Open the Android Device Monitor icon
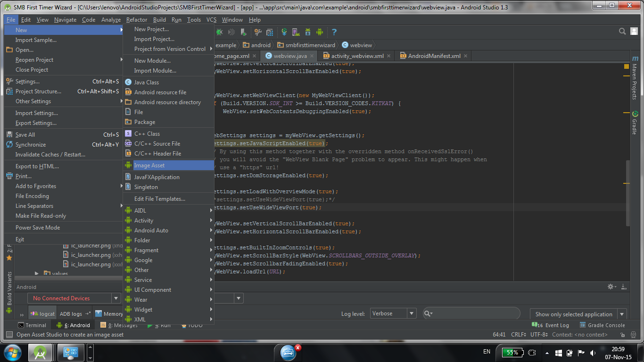The height and width of the screenshot is (362, 644). 320,32
